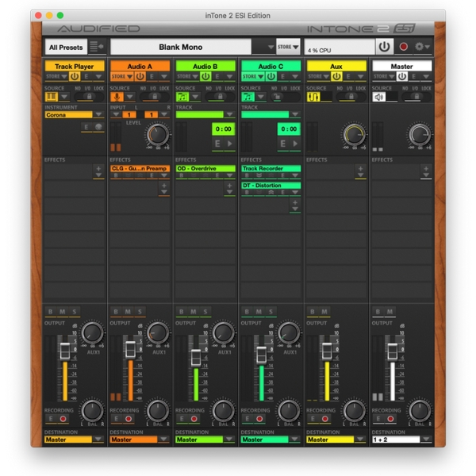This screenshot has width=476, height=476.
Task: Open Master channel destination dropdown showing 1 + 2
Action: (427, 439)
